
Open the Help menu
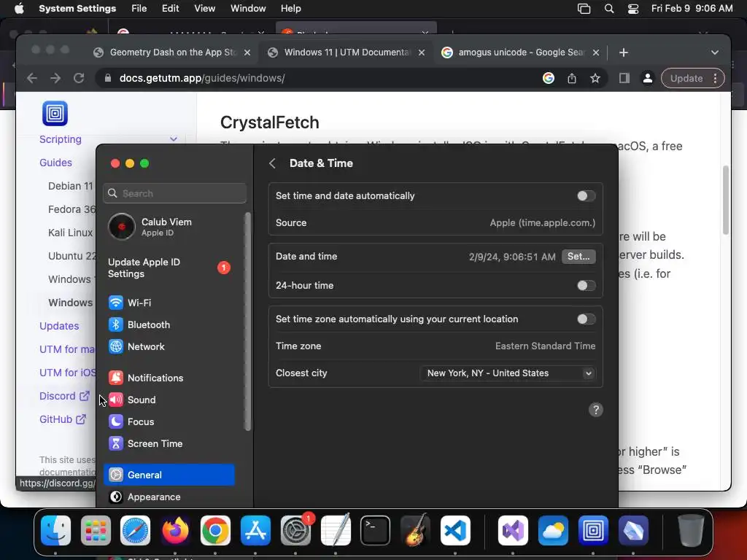(x=290, y=9)
